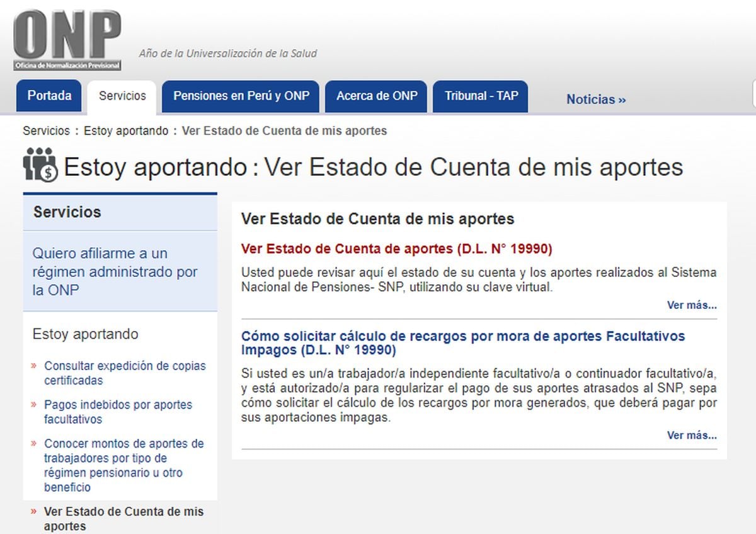Go to Pagos indebidos por aportes facultativos
756x534 pixels.
coord(118,412)
